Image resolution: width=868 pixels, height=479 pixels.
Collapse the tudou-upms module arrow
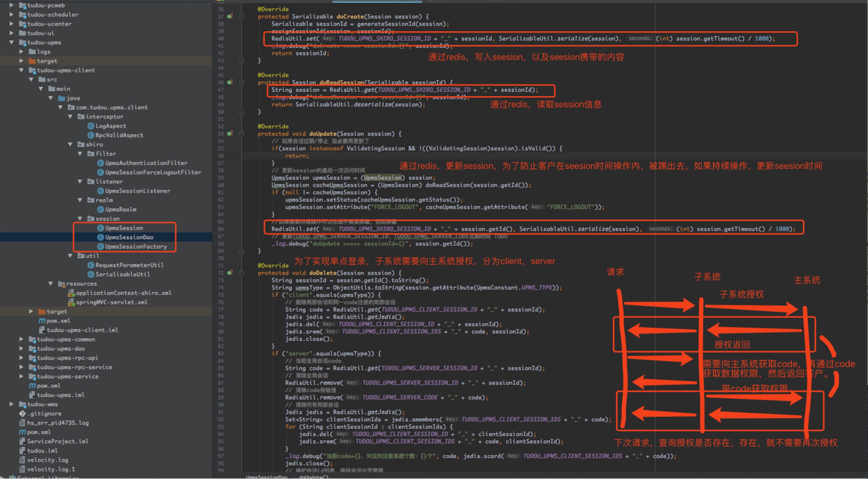12,42
